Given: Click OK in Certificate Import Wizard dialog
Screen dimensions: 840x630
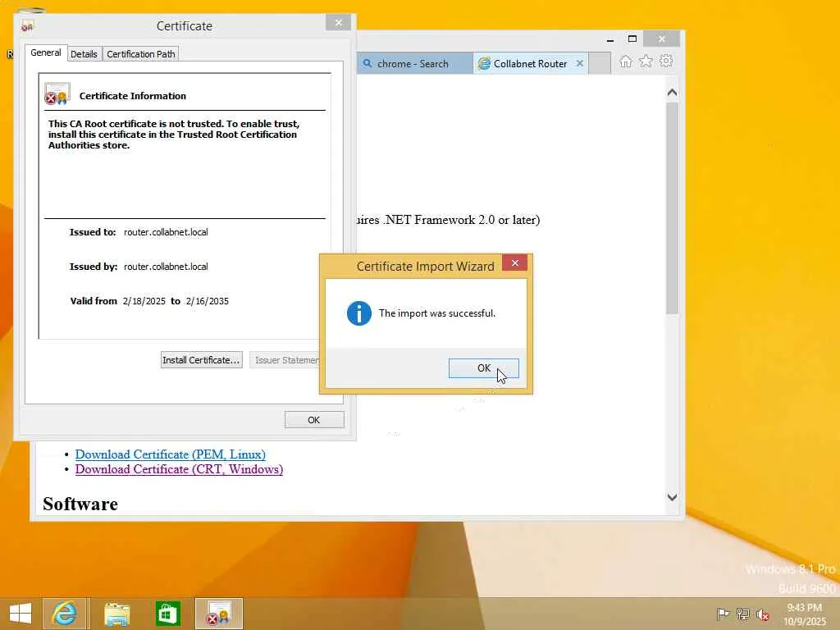Looking at the screenshot, I should [483, 368].
